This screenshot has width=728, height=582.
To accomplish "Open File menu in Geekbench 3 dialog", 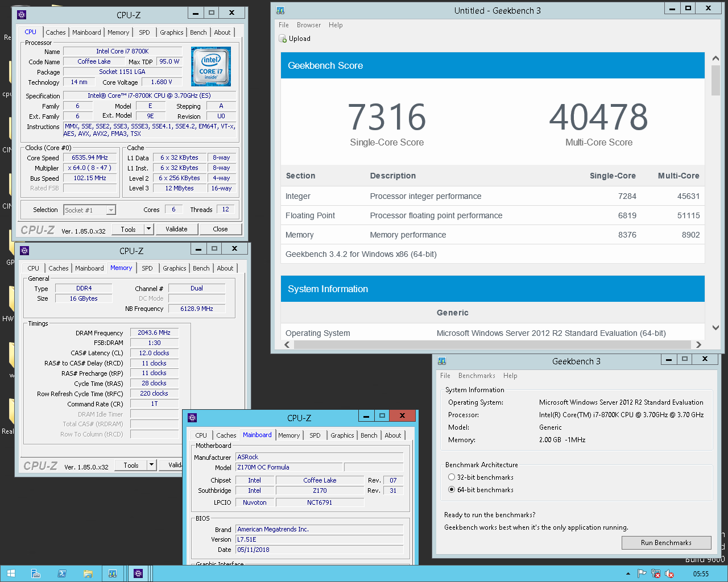I will click(445, 376).
